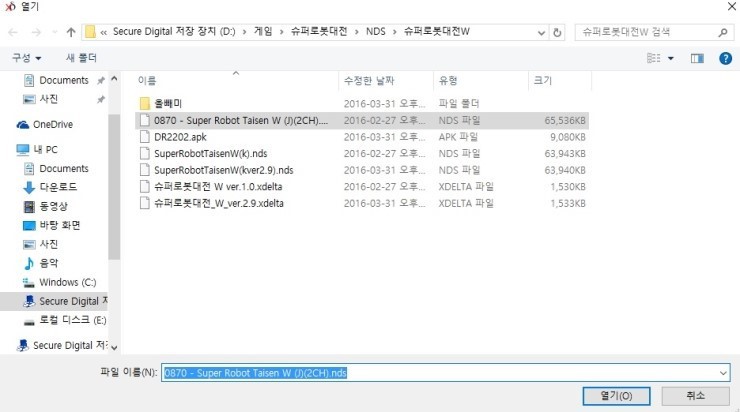Open file name combo box dropdown
This screenshot has height=412, width=740.
pyautogui.click(x=723, y=373)
